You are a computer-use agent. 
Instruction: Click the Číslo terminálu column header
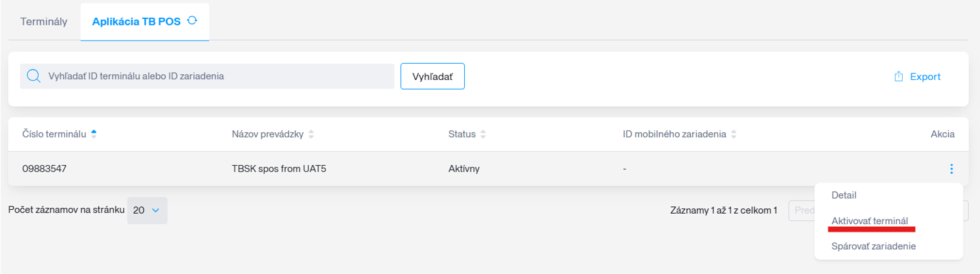(54, 134)
